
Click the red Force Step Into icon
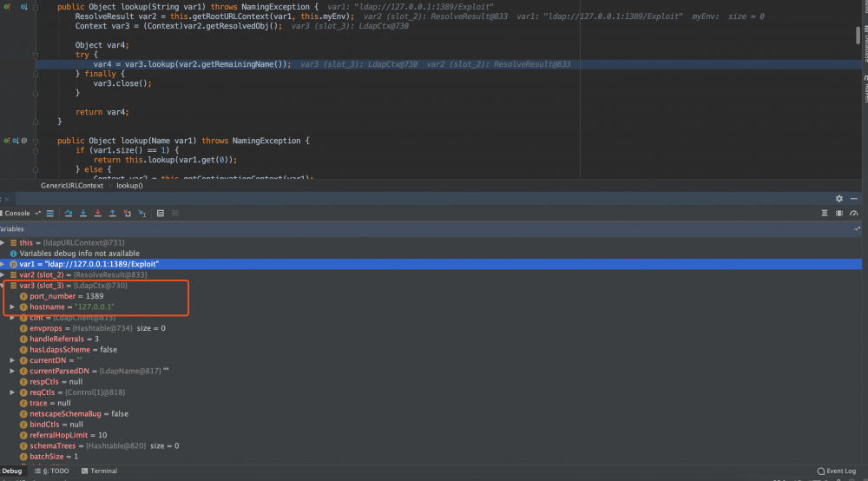click(97, 213)
